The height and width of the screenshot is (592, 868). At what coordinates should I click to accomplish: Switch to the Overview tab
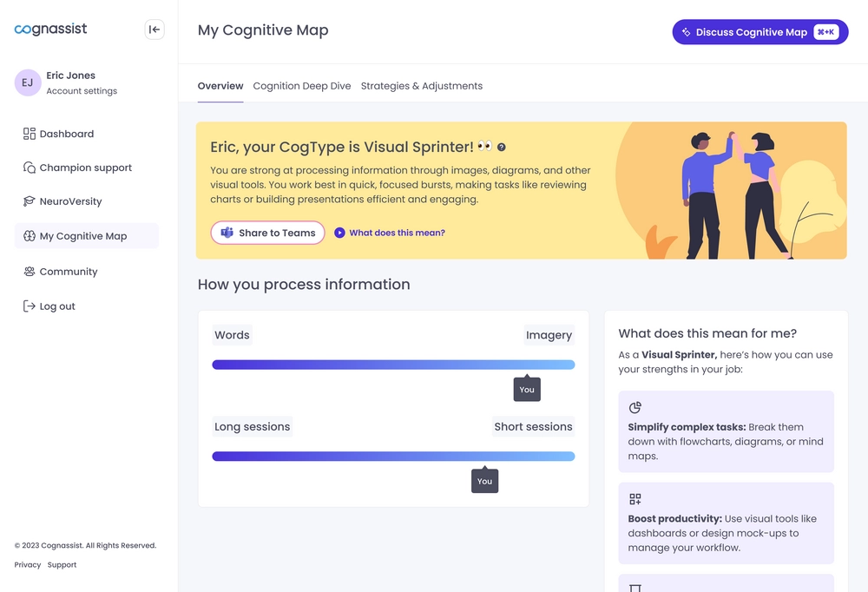click(220, 86)
